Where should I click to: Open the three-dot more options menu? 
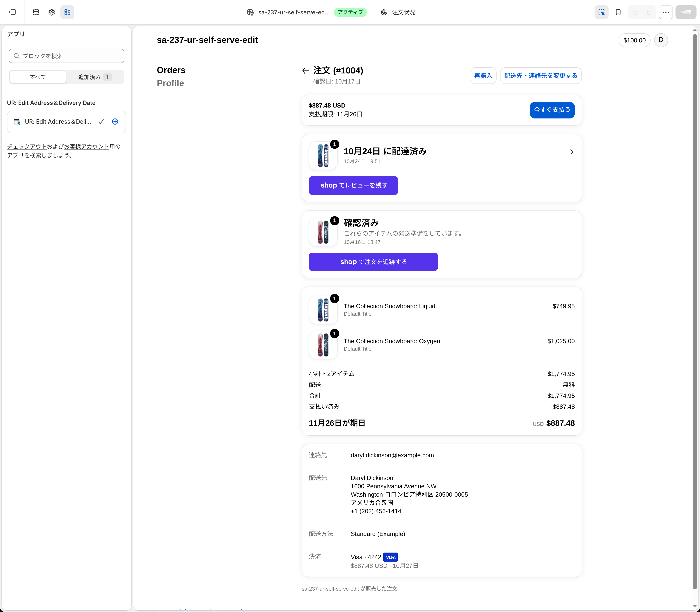click(666, 12)
